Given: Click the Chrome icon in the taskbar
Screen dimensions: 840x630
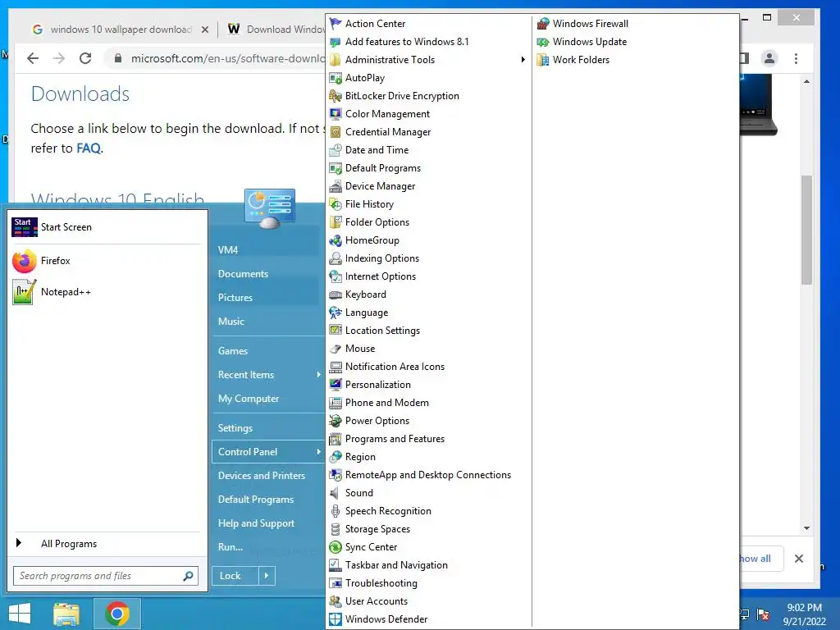Looking at the screenshot, I should (x=117, y=614).
